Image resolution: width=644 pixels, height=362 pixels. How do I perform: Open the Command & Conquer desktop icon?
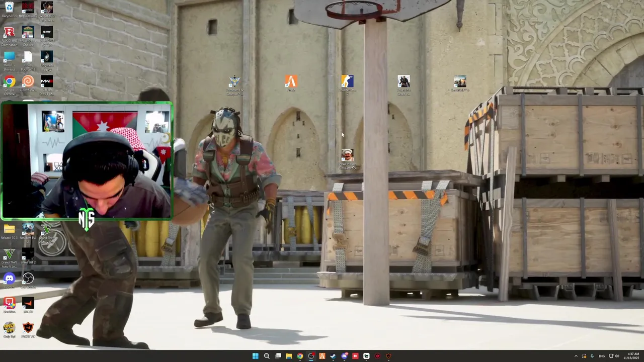[234, 85]
